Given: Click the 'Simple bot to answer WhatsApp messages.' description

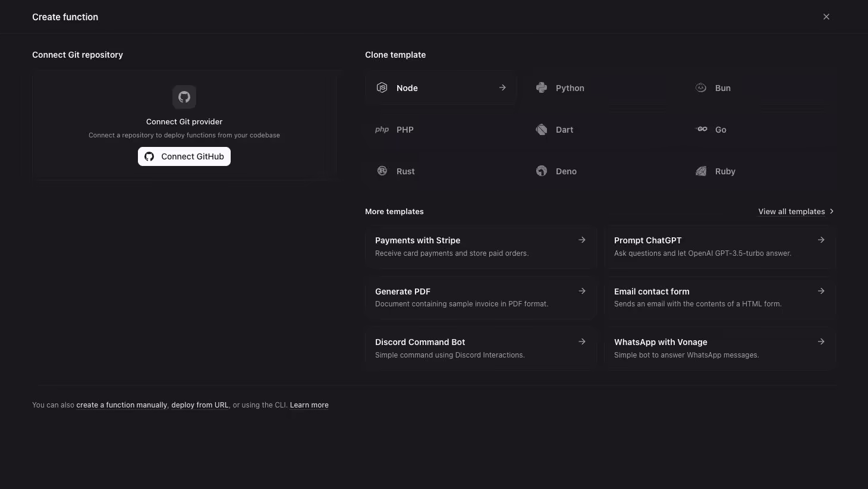Looking at the screenshot, I should click(x=686, y=355).
